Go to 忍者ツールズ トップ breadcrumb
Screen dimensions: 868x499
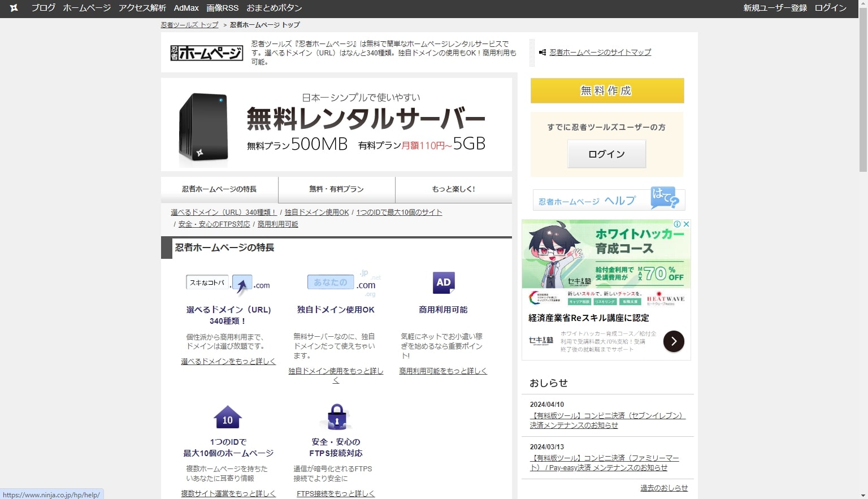pos(189,25)
